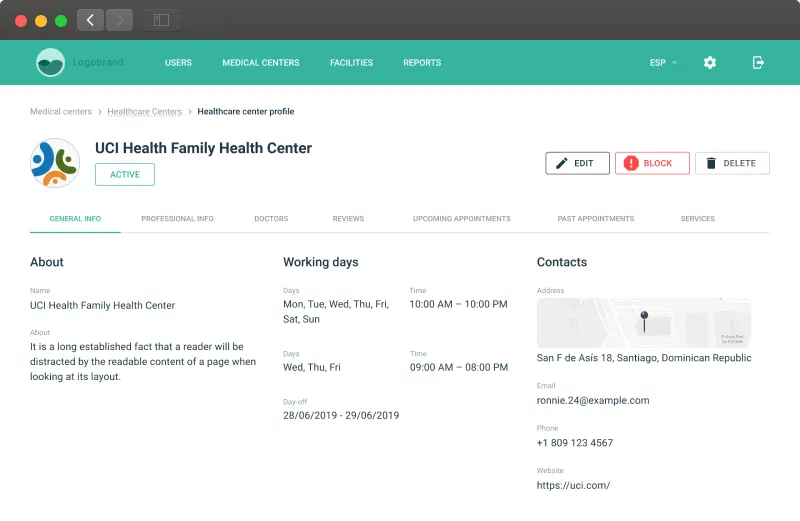Follow the Healthcare Centers breadcrumb link

[145, 111]
